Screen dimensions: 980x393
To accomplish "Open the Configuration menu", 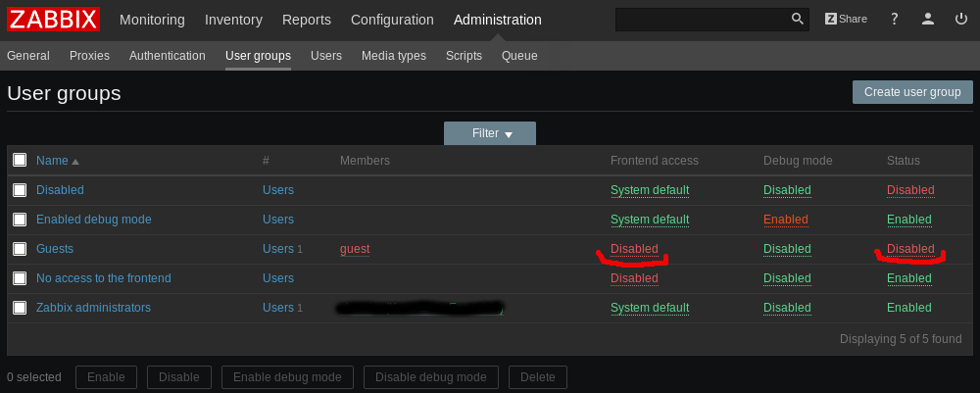I will (x=392, y=20).
